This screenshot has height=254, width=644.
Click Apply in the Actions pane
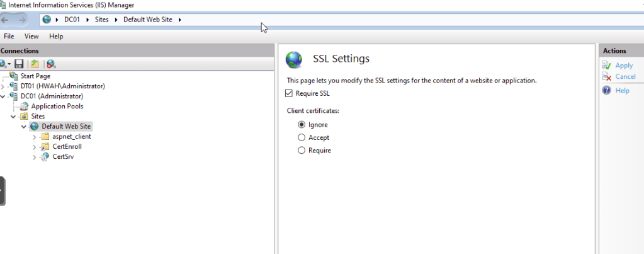point(624,66)
